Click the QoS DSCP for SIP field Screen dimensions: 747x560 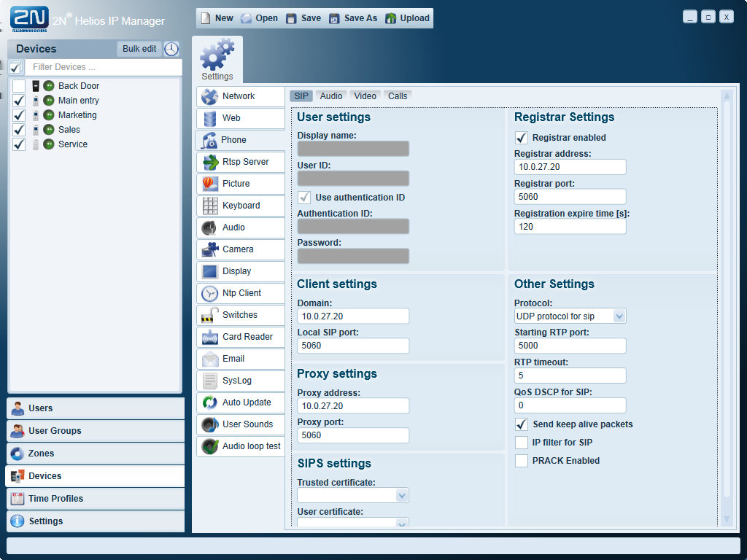click(570, 405)
